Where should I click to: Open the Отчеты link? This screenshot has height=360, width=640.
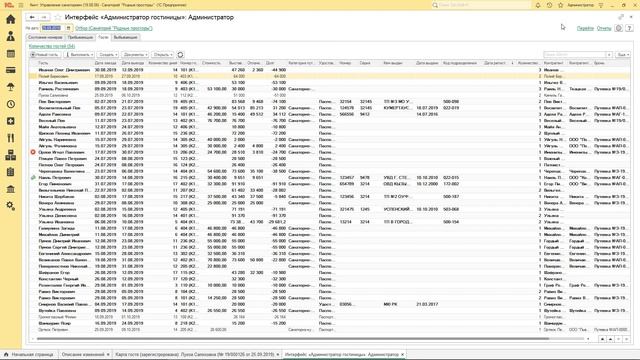[x=604, y=28]
